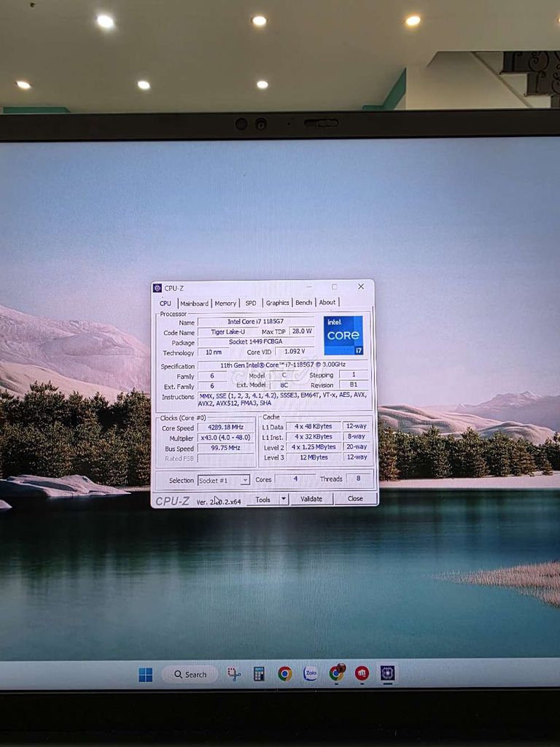The image size is (560, 747).
Task: Select the Name field 'Intel Core i7 1185G7'
Action: coord(256,322)
